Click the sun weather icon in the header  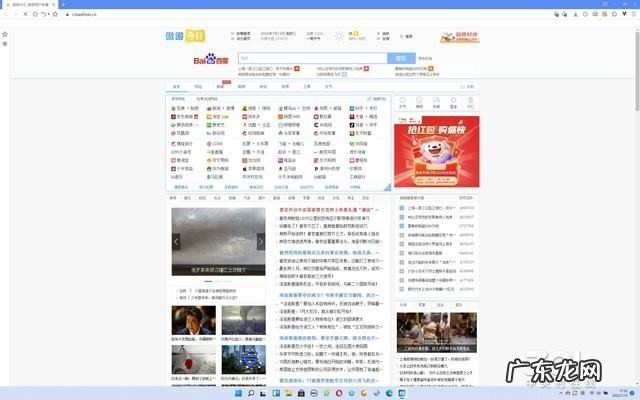coord(339,36)
